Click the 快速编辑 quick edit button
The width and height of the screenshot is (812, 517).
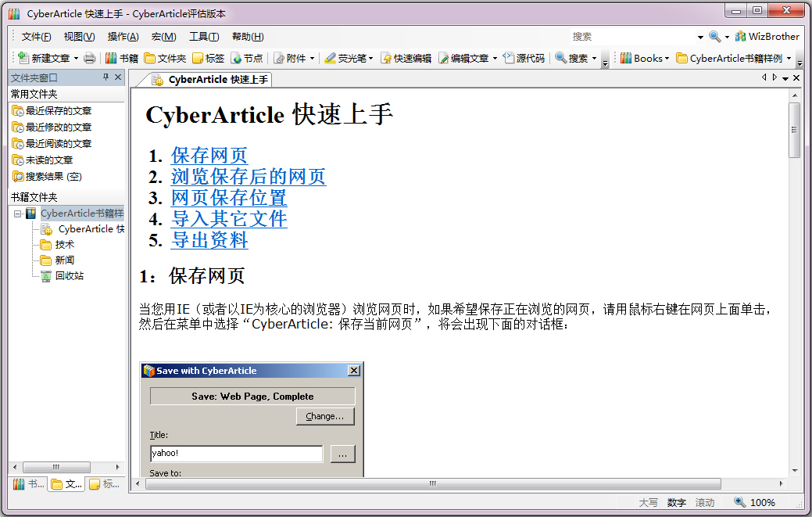coord(406,58)
